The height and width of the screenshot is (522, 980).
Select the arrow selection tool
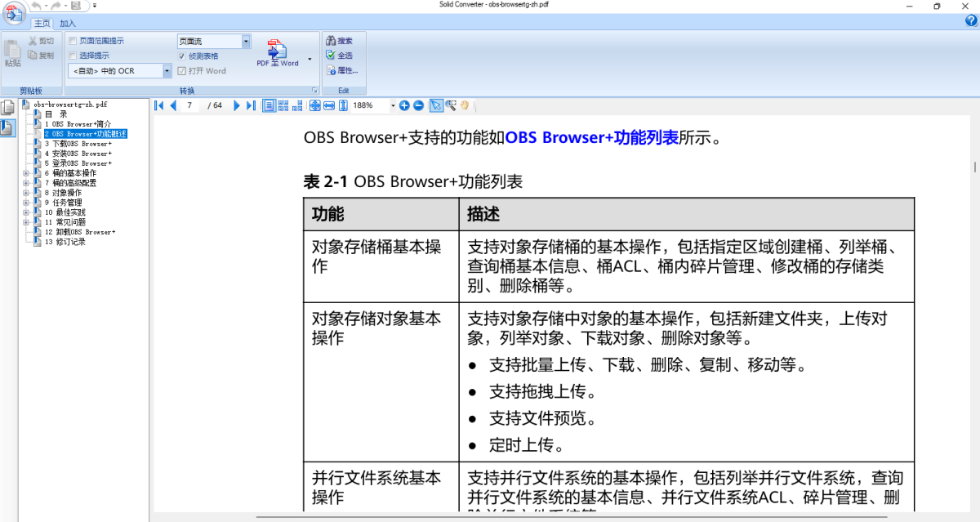[437, 105]
